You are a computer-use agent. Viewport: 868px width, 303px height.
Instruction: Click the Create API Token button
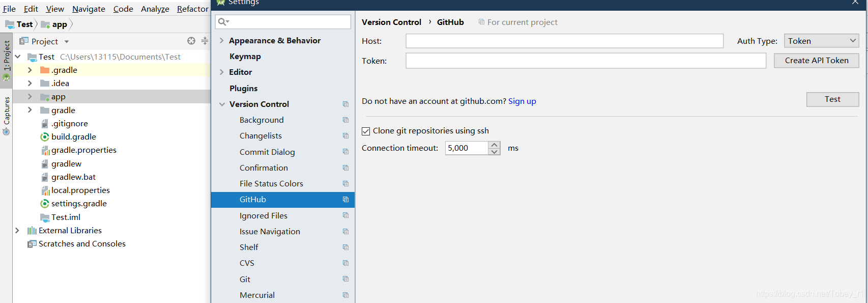[x=816, y=61]
